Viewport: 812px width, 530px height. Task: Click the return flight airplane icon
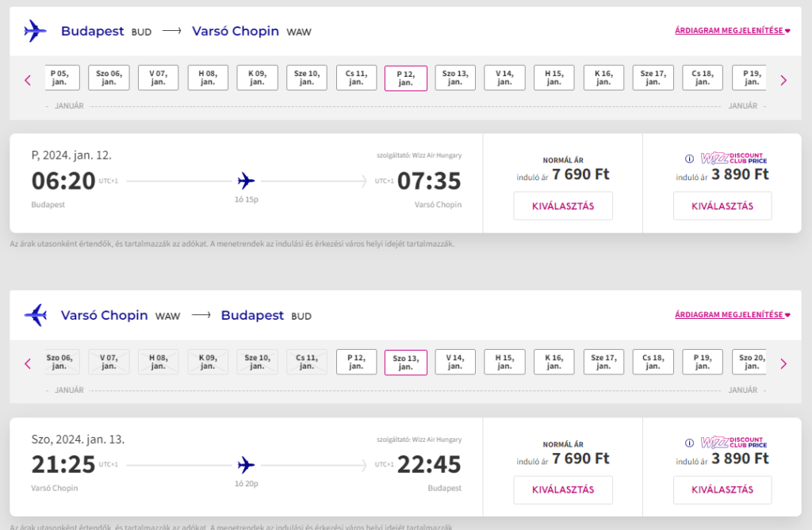35,314
